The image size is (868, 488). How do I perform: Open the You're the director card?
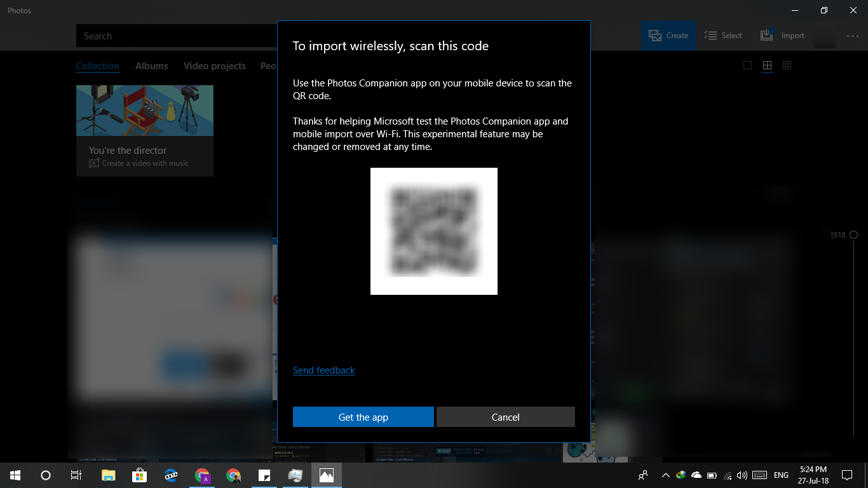145,130
